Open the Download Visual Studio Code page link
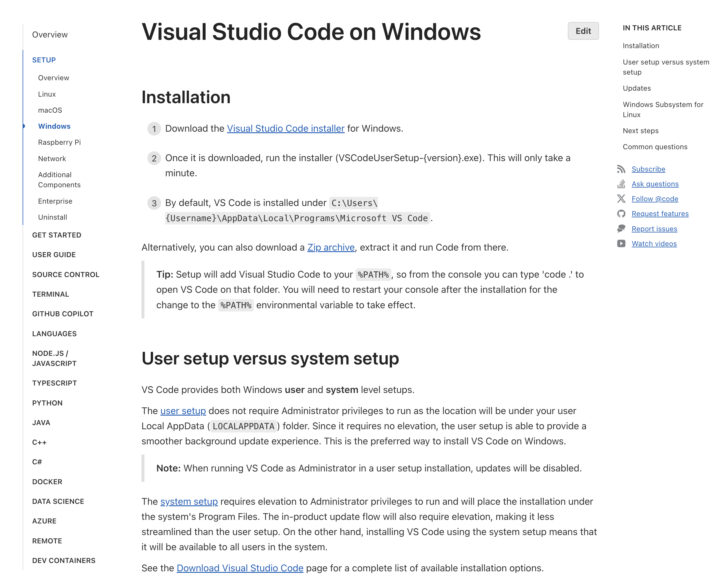Image resolution: width=728 pixels, height=585 pixels. click(240, 568)
